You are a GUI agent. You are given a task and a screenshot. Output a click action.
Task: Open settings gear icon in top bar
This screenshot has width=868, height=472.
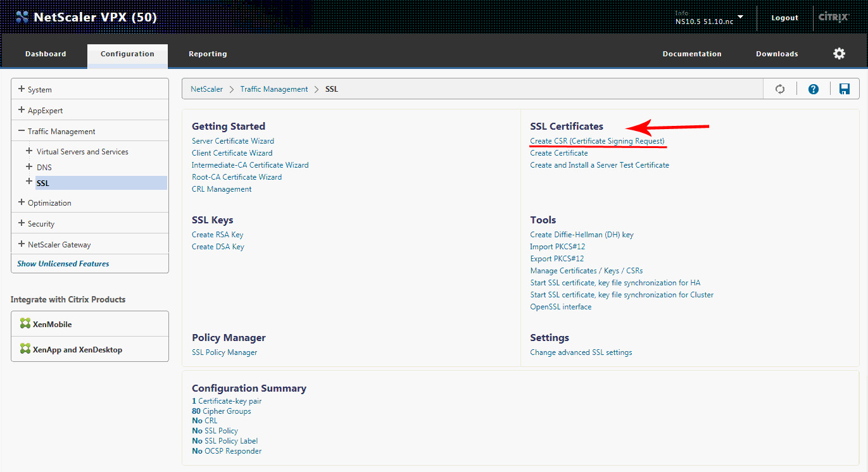839,54
